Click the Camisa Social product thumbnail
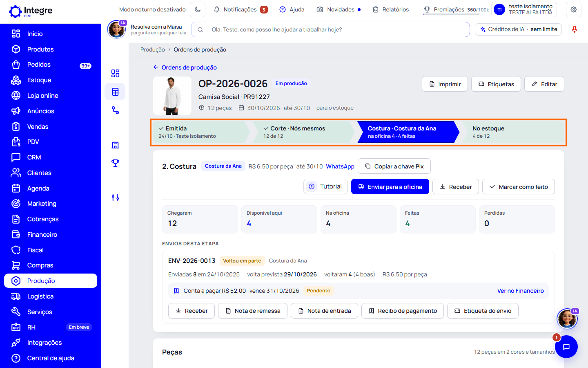 (172, 96)
